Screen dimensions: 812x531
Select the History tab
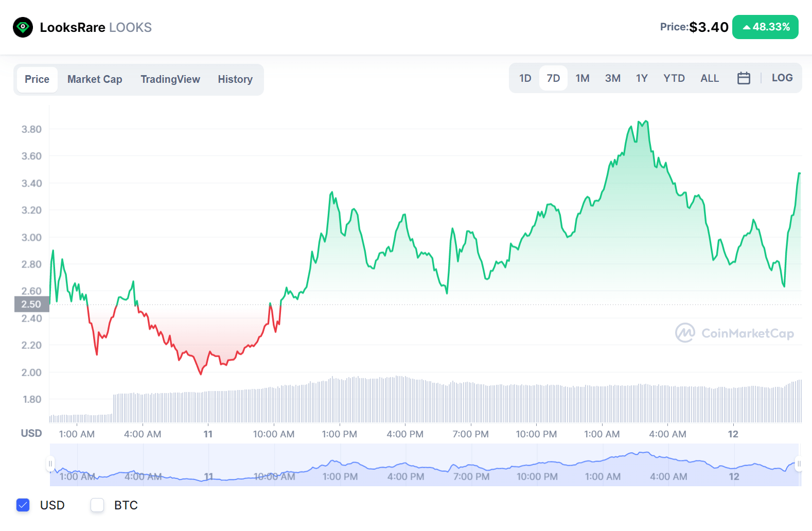point(235,79)
